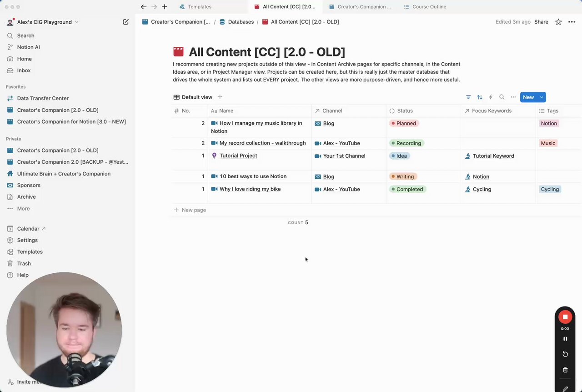Click the red clapperboard page icon
Screen dimensions: 582x392
coord(178,52)
